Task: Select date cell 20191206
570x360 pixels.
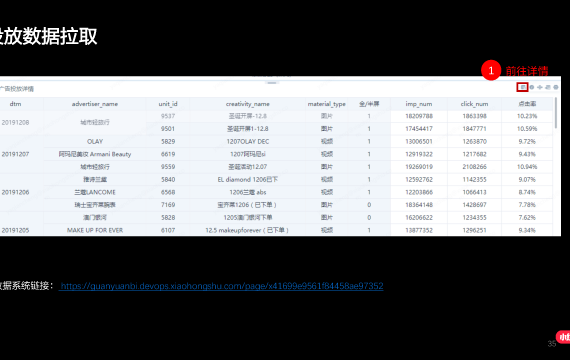Action: click(15, 192)
